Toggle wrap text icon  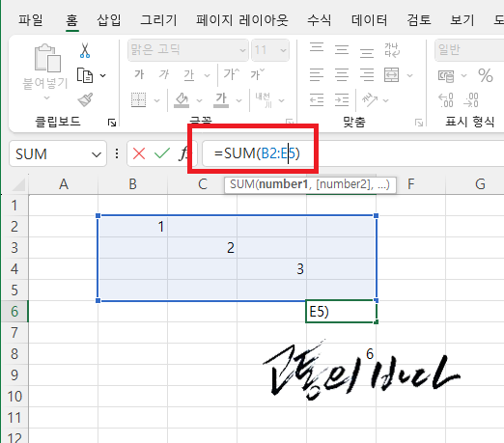click(392, 50)
